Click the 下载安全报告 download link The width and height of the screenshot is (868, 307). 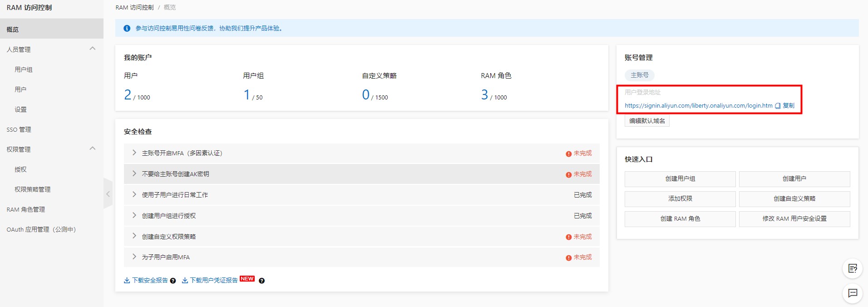point(149,280)
